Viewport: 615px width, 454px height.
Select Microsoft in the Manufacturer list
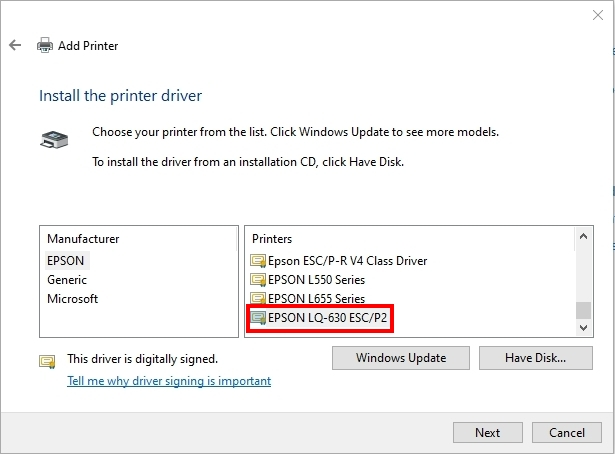[73, 299]
